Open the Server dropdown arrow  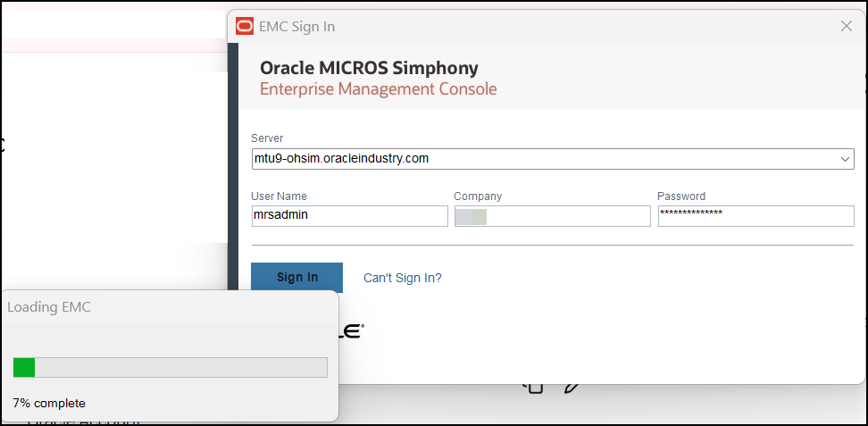click(845, 159)
